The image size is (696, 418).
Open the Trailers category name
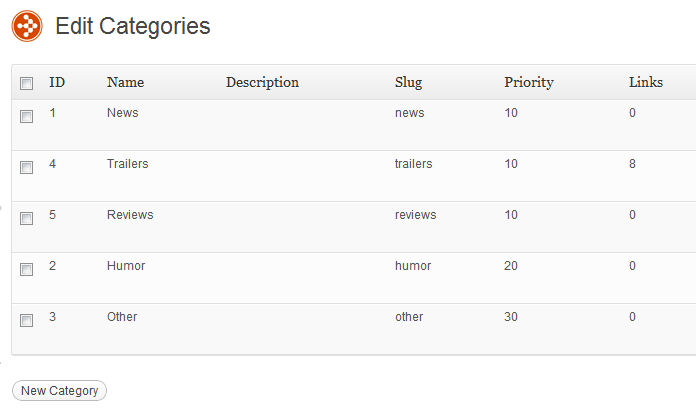coord(127,164)
